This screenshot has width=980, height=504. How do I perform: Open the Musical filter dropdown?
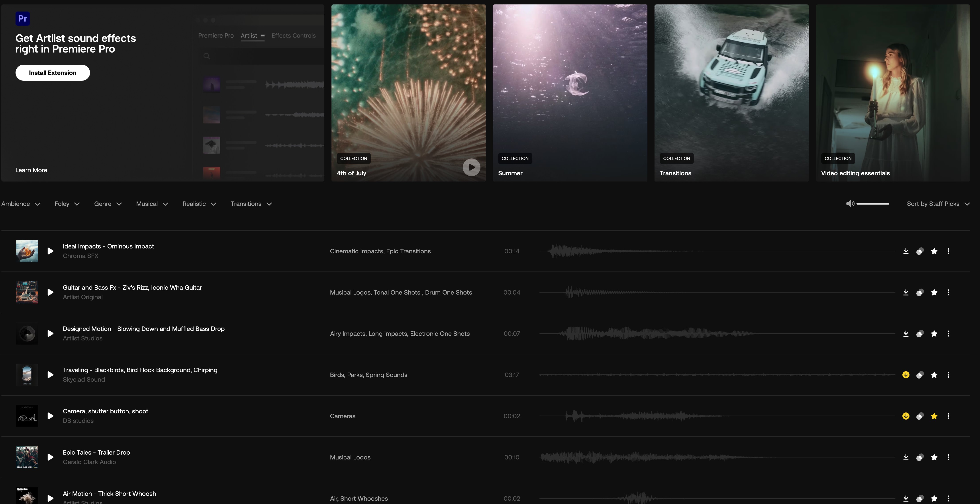pyautogui.click(x=152, y=204)
